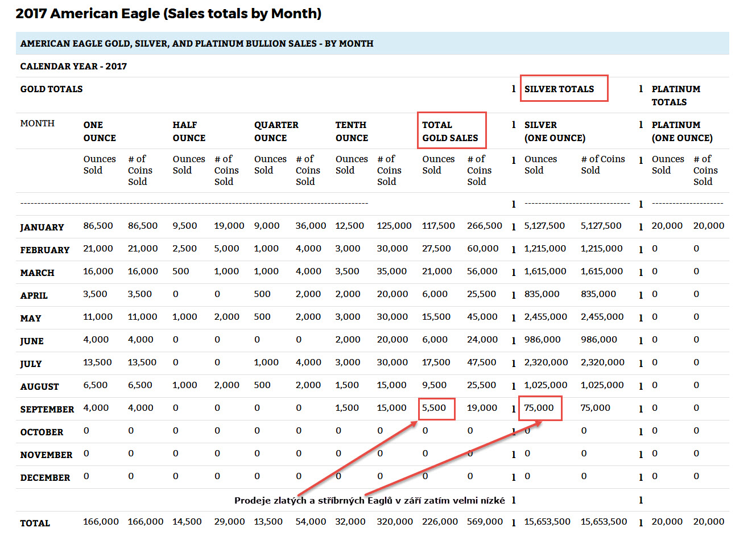Select June silver ounces '986,000'
This screenshot has width=756, height=540.
pyautogui.click(x=542, y=340)
